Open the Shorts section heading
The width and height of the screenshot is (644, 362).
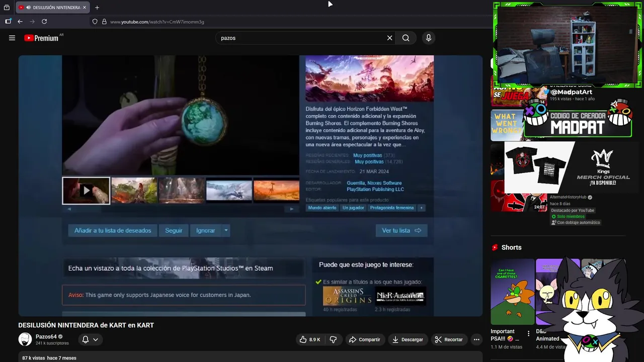tap(511, 247)
